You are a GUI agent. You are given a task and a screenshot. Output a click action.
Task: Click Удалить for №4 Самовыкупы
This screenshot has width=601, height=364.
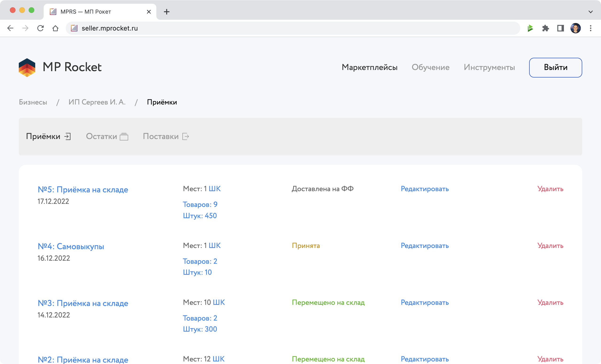(x=550, y=246)
